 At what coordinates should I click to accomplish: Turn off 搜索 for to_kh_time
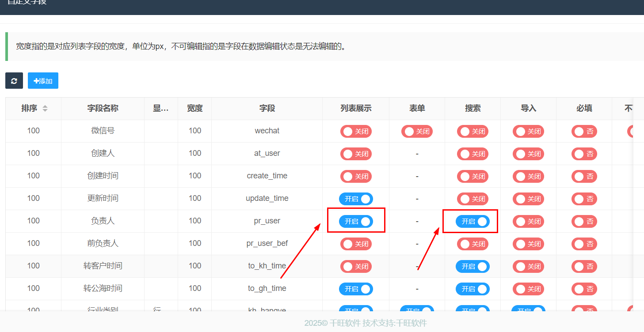tap(473, 266)
